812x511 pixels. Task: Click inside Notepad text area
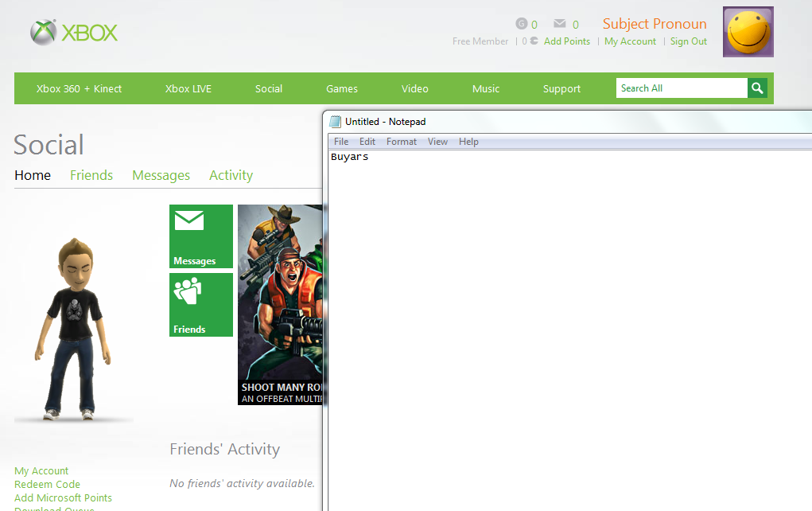coord(569,332)
